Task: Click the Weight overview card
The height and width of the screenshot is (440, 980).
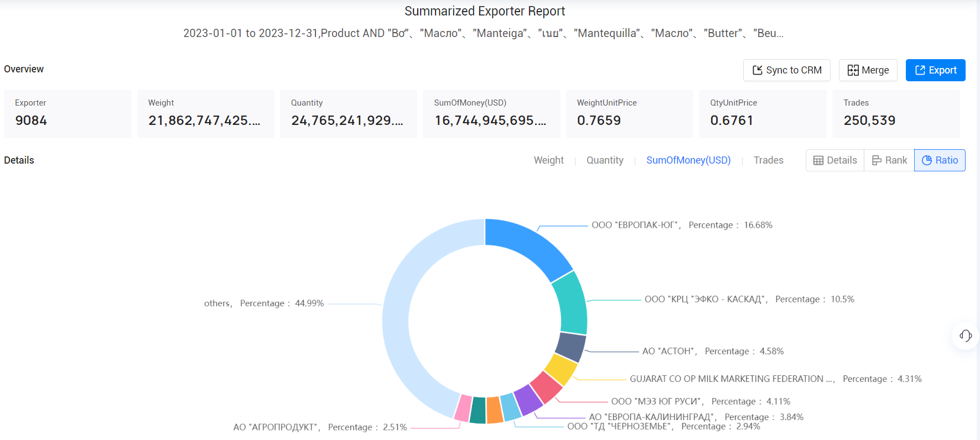Action: (x=205, y=113)
